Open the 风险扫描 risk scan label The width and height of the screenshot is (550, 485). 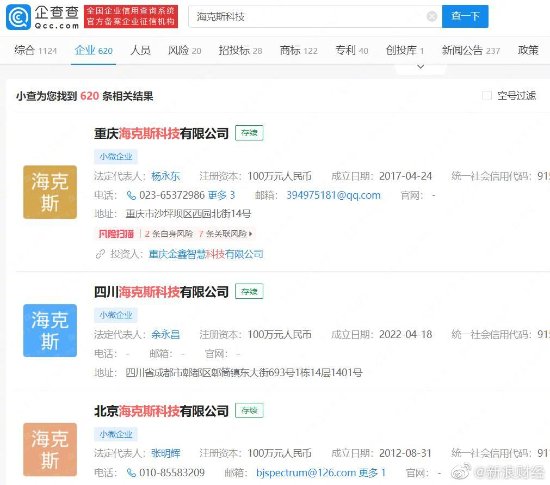116,234
